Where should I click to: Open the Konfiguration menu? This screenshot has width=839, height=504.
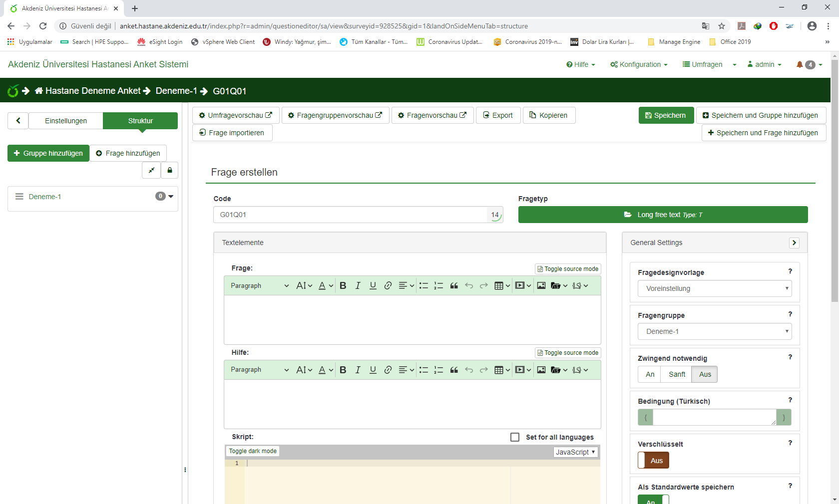pyautogui.click(x=639, y=64)
